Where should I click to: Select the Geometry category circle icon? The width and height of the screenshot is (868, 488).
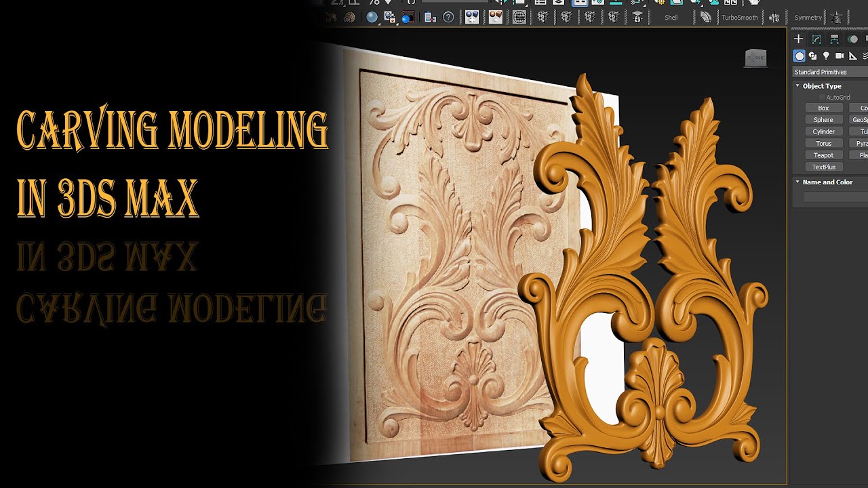point(800,56)
